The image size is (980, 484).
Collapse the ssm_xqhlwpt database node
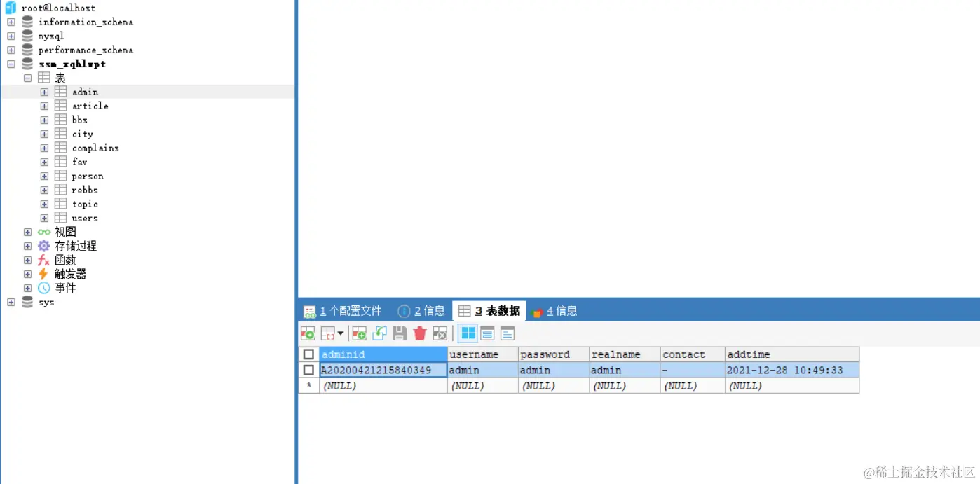(11, 64)
